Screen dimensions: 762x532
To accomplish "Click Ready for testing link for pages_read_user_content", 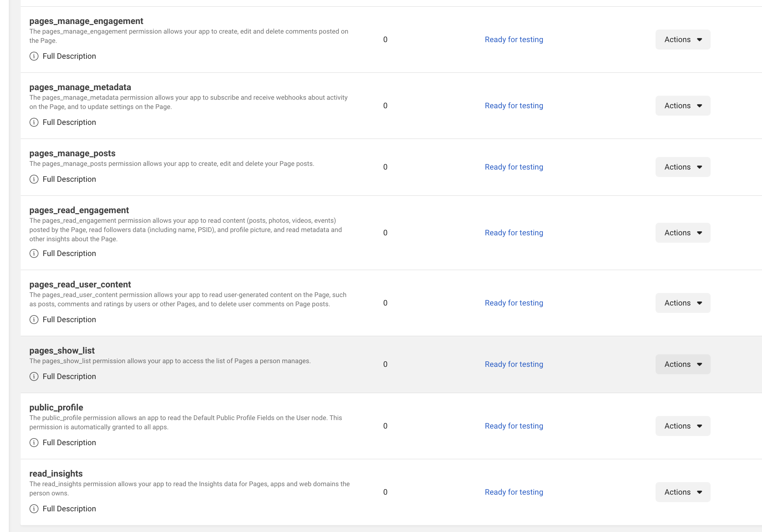I will 514,303.
